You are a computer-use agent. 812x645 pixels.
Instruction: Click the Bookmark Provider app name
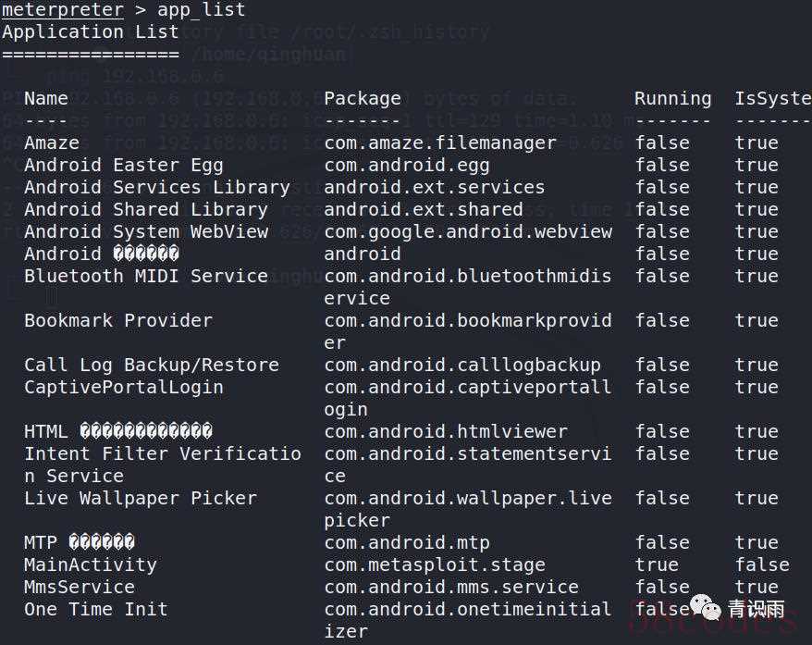118,321
